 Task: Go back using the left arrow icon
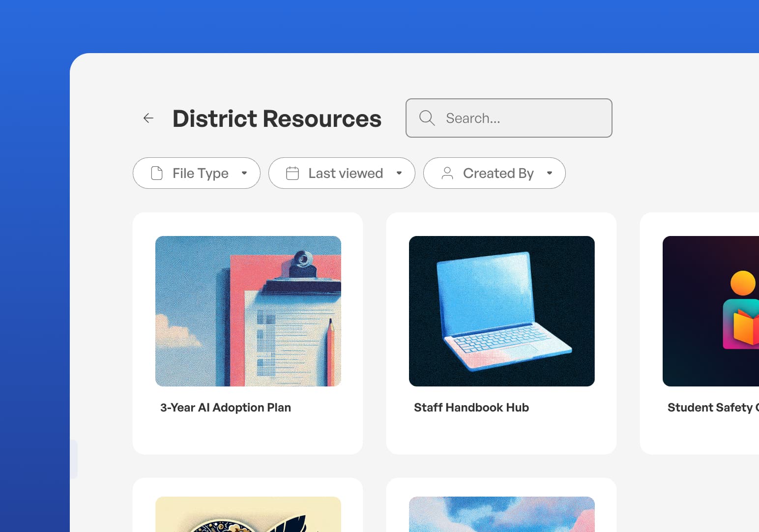click(x=148, y=118)
